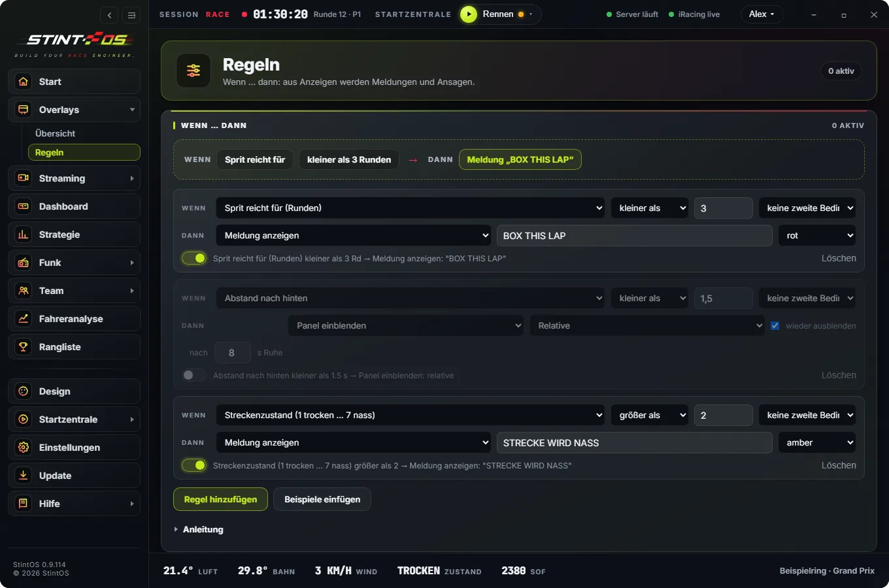Disable the STRECKE WIRD NASS rule toggle
Screen dimensions: 889x588
coord(194,465)
